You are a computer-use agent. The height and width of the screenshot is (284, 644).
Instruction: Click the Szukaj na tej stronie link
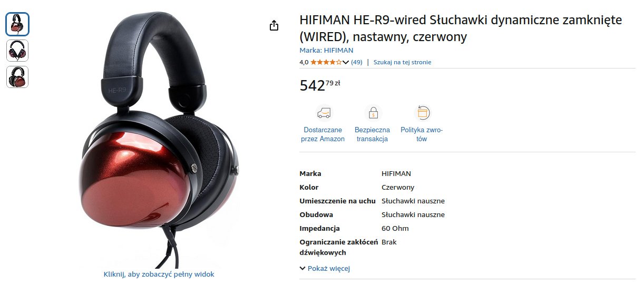[402, 62]
